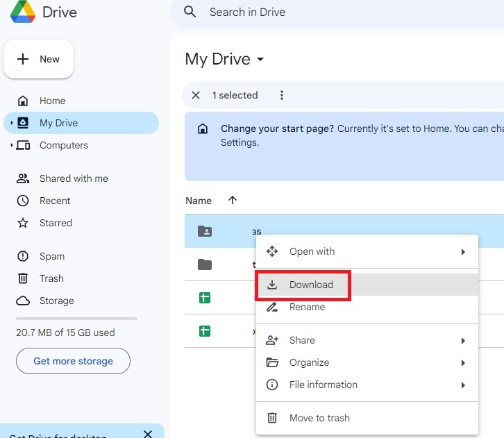Image resolution: width=504 pixels, height=438 pixels.
Task: Click Get more storage button
Action: coord(74,361)
